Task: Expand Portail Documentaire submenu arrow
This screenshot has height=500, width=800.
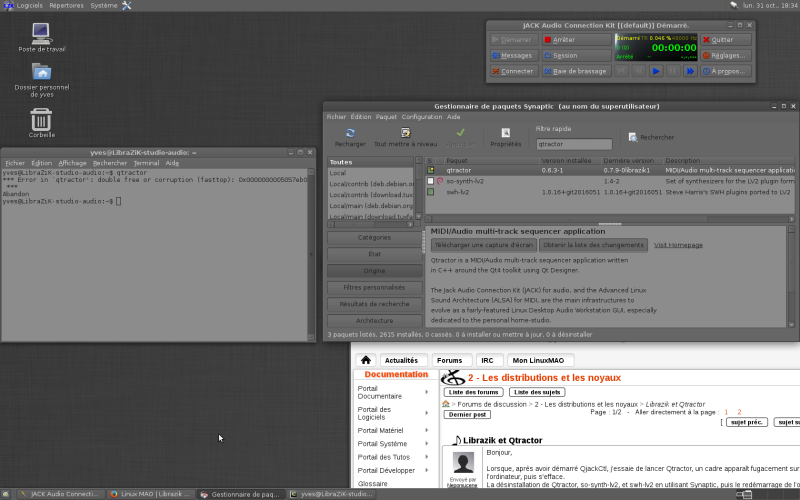Action: click(x=427, y=392)
